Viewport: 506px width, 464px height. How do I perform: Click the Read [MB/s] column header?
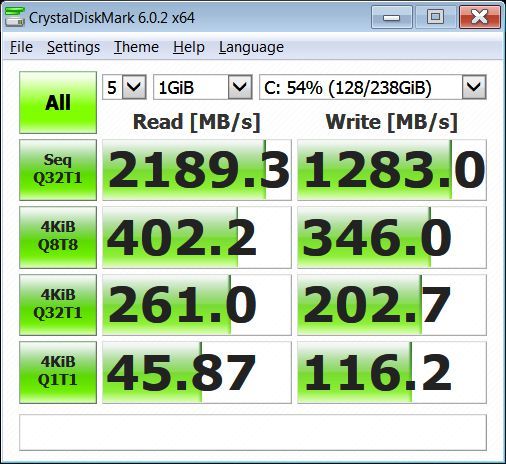[x=197, y=122]
